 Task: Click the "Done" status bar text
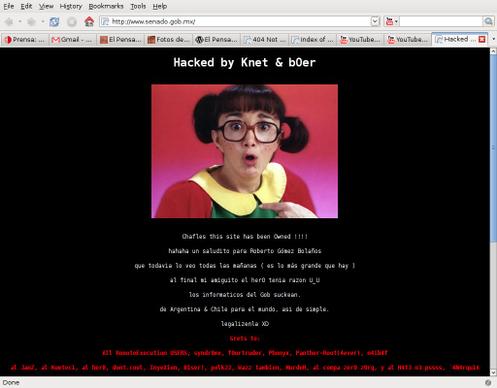11,382
